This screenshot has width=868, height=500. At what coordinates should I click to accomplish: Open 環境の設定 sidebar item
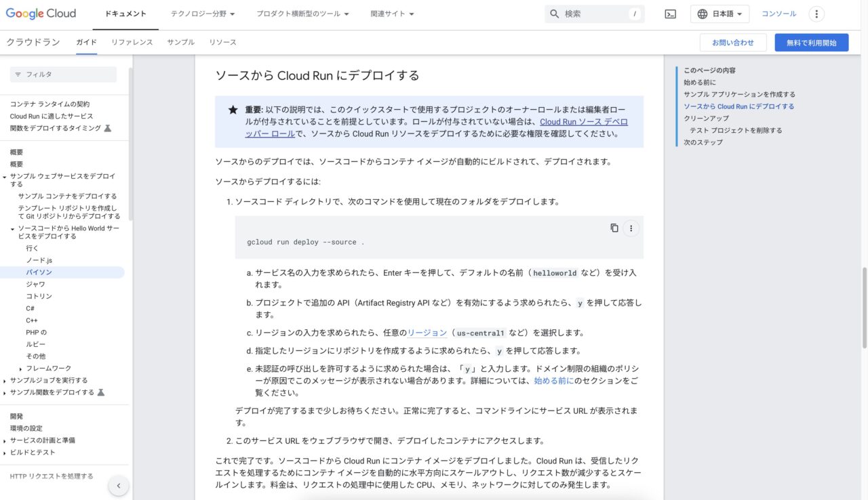click(26, 428)
